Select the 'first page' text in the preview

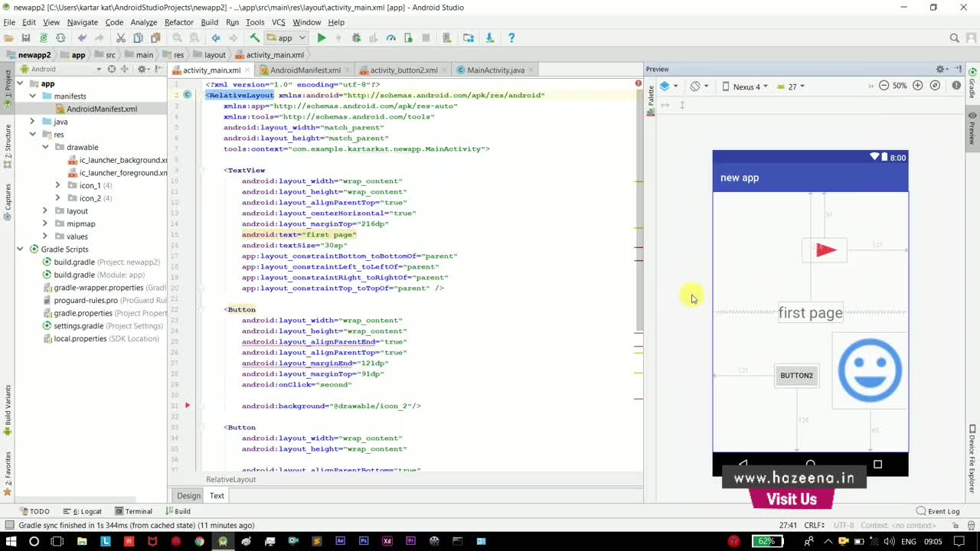pos(810,313)
